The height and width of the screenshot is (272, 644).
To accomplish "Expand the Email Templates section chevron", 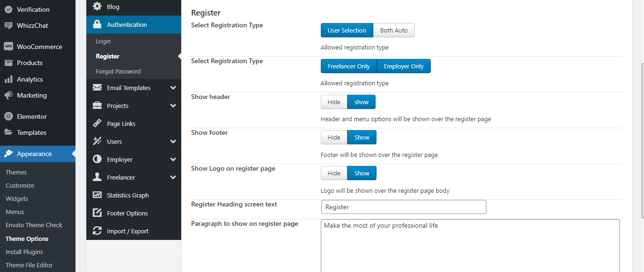I will point(173,88).
